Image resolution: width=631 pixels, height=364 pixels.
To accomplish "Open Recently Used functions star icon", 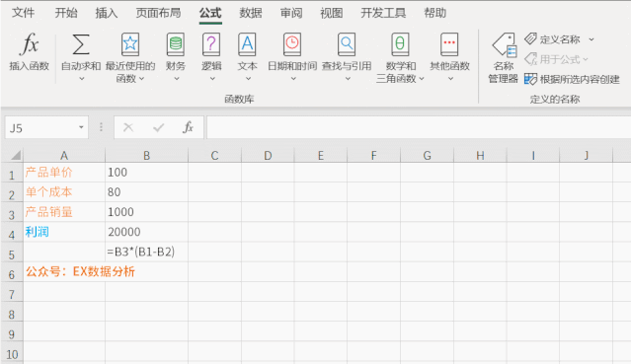I will (x=130, y=44).
